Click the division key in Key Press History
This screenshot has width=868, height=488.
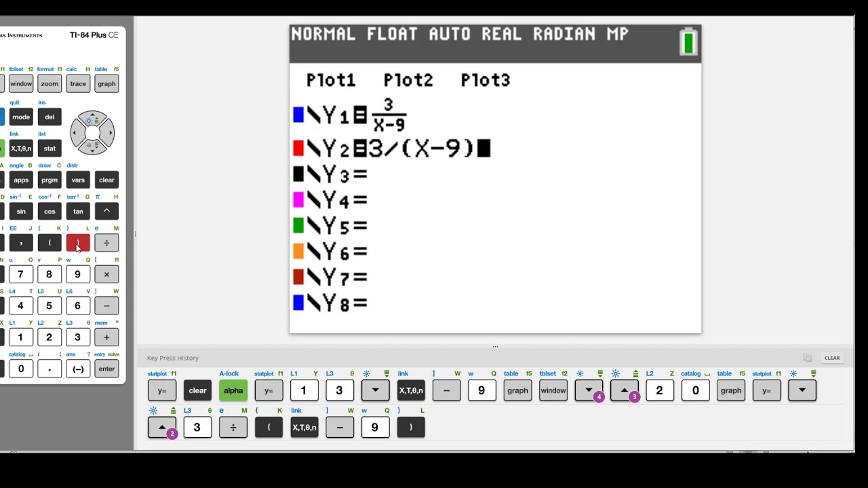point(233,428)
